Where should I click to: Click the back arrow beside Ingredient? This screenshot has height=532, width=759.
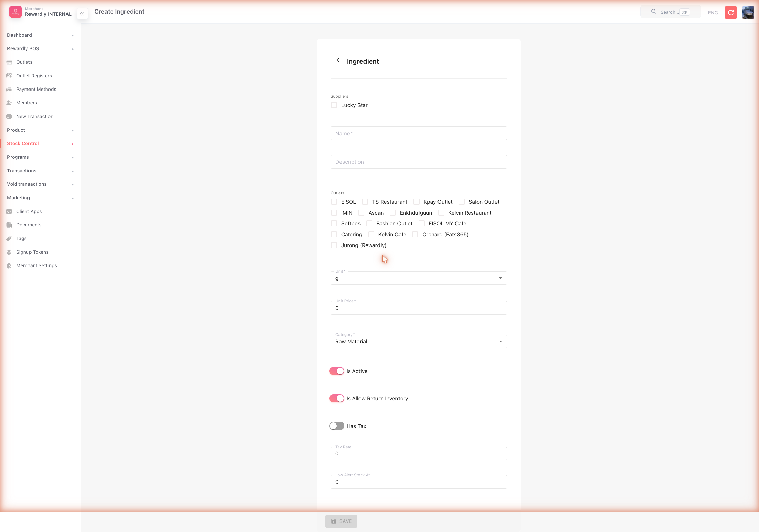pos(338,60)
